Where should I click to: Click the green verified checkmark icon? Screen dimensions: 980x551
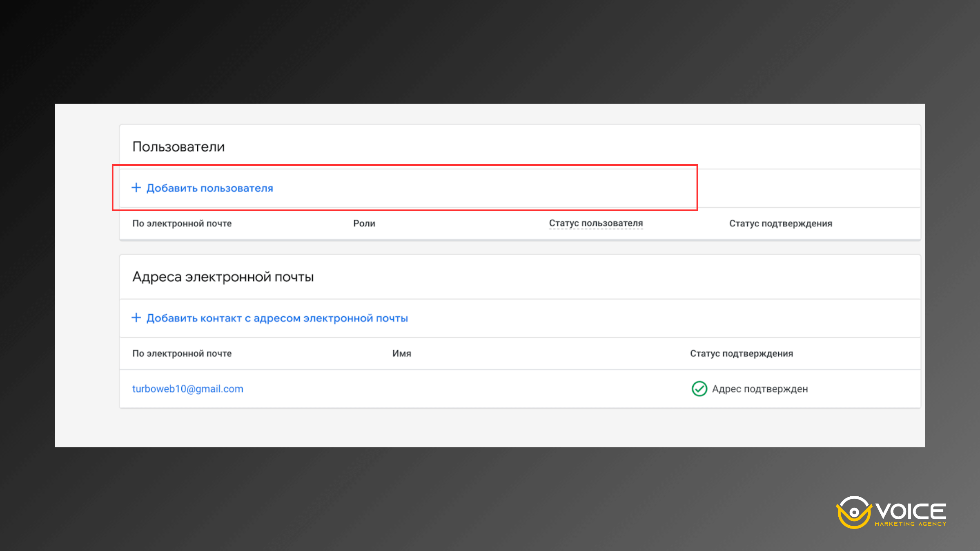pyautogui.click(x=699, y=389)
